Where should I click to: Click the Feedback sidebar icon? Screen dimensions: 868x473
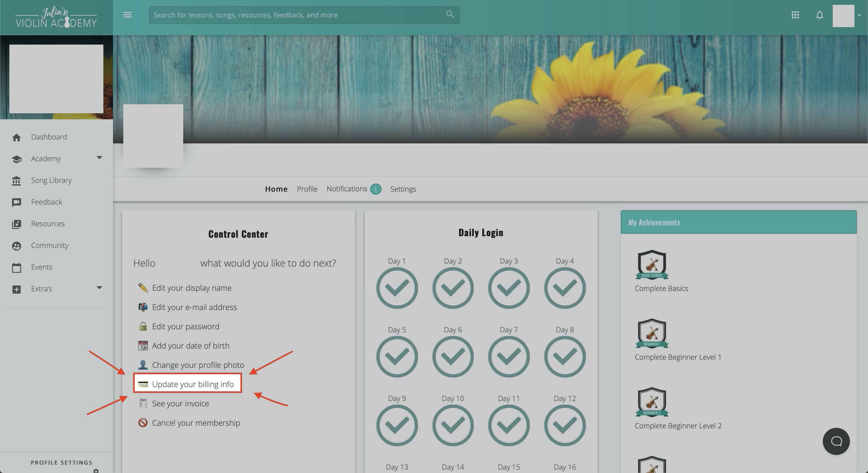click(17, 202)
